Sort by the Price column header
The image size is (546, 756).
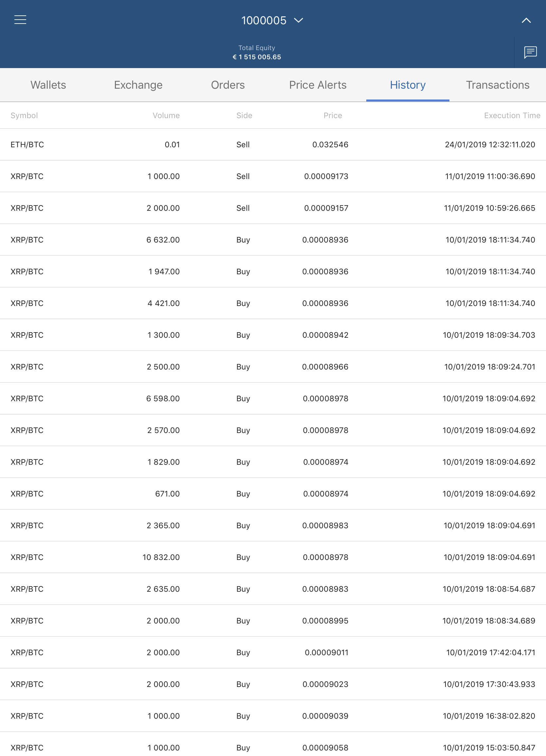pyautogui.click(x=333, y=115)
